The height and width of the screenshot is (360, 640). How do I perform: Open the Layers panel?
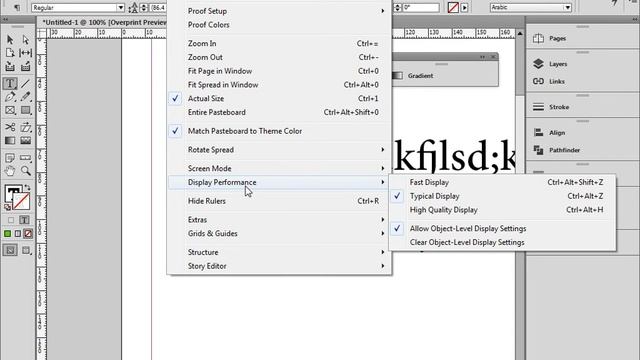click(558, 64)
